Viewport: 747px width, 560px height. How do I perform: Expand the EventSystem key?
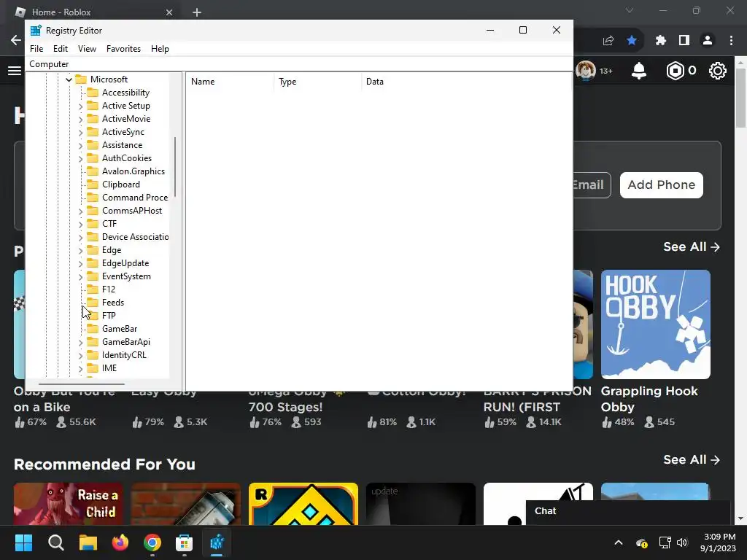[x=80, y=276]
